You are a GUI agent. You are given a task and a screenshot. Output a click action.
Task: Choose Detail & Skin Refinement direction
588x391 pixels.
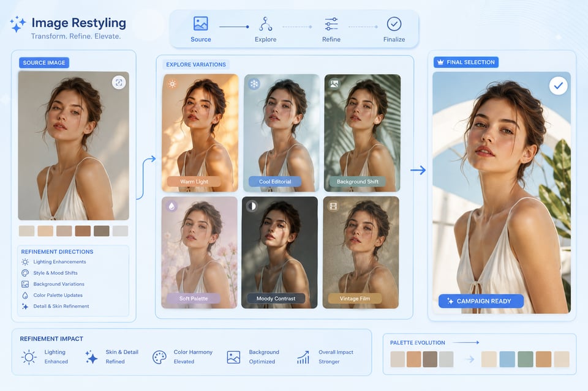click(55, 306)
